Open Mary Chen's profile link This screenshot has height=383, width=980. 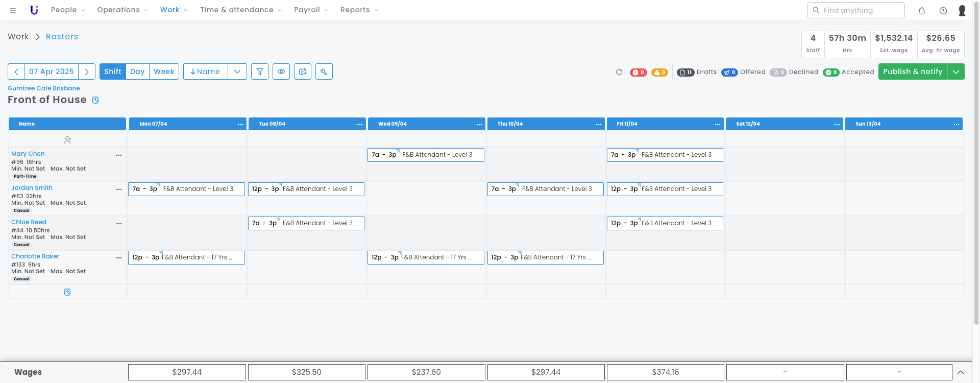28,154
